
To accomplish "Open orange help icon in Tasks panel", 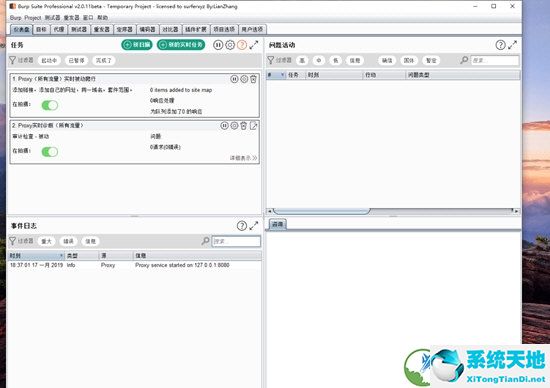I will coord(242,45).
